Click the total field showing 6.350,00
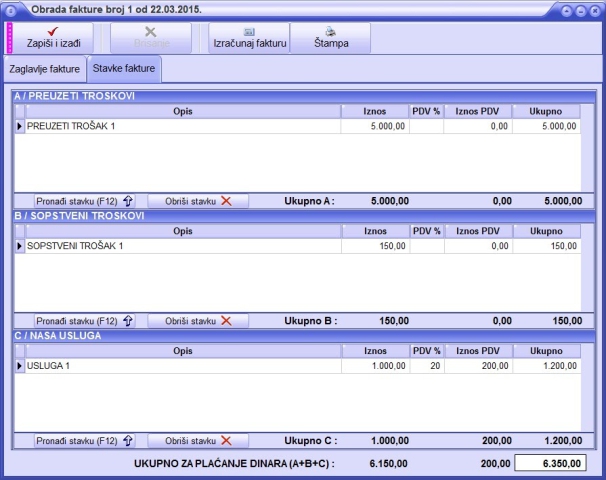 click(554, 463)
